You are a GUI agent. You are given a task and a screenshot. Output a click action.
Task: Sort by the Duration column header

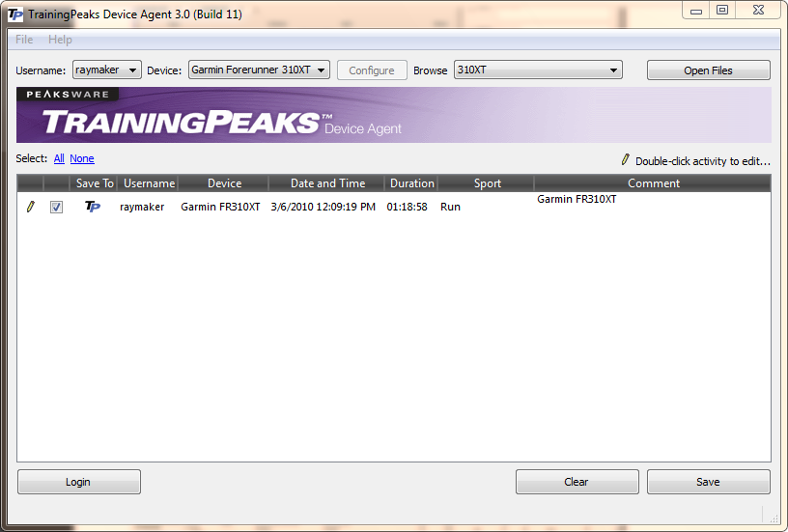411,183
